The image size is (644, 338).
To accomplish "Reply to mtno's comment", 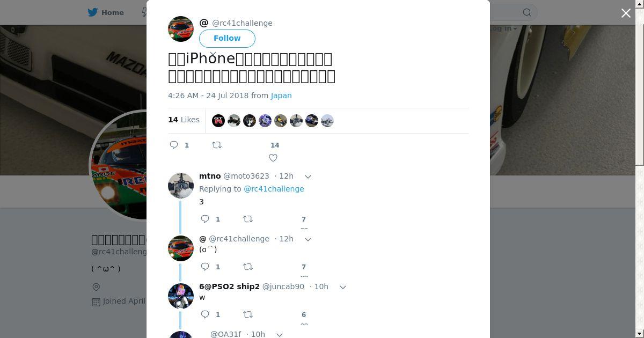I will point(205,219).
